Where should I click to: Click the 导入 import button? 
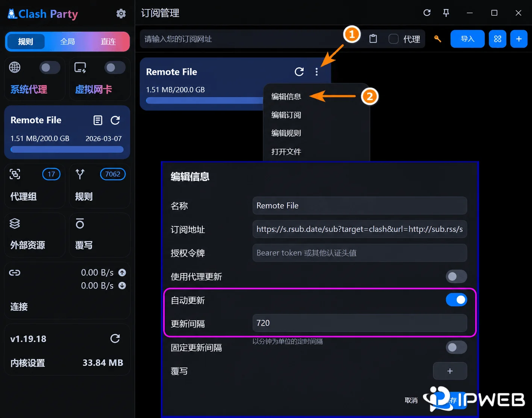(467, 39)
